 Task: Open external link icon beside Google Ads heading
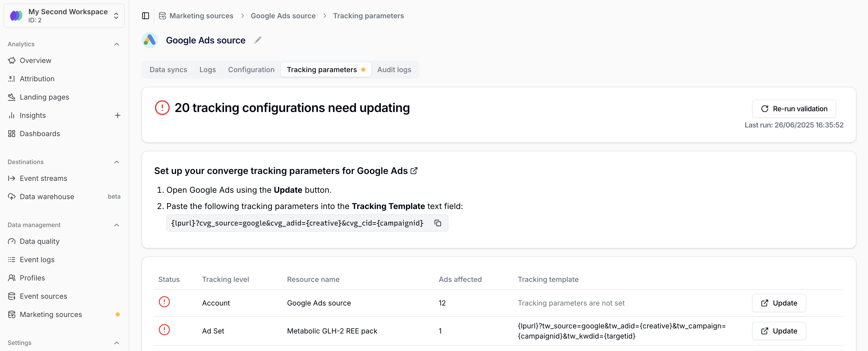tap(414, 171)
